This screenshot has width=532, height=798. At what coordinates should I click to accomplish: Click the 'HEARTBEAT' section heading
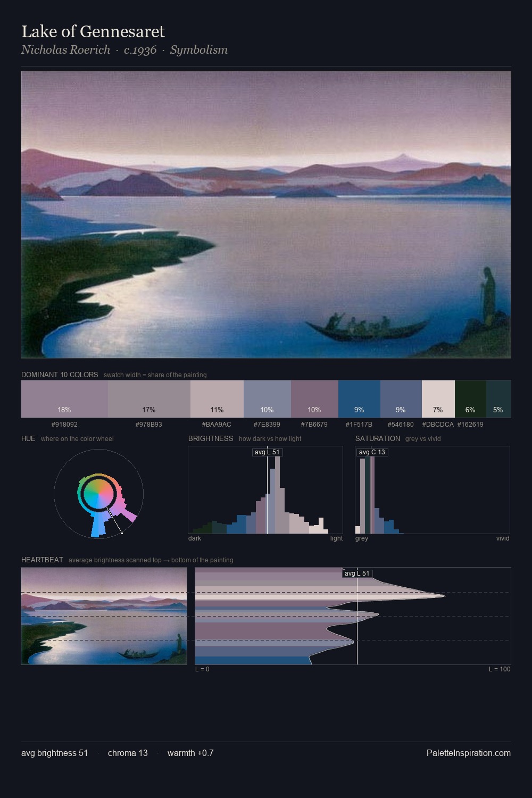42,560
